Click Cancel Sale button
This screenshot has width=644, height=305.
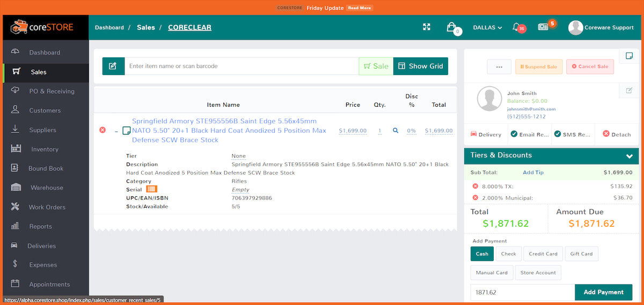(x=590, y=66)
